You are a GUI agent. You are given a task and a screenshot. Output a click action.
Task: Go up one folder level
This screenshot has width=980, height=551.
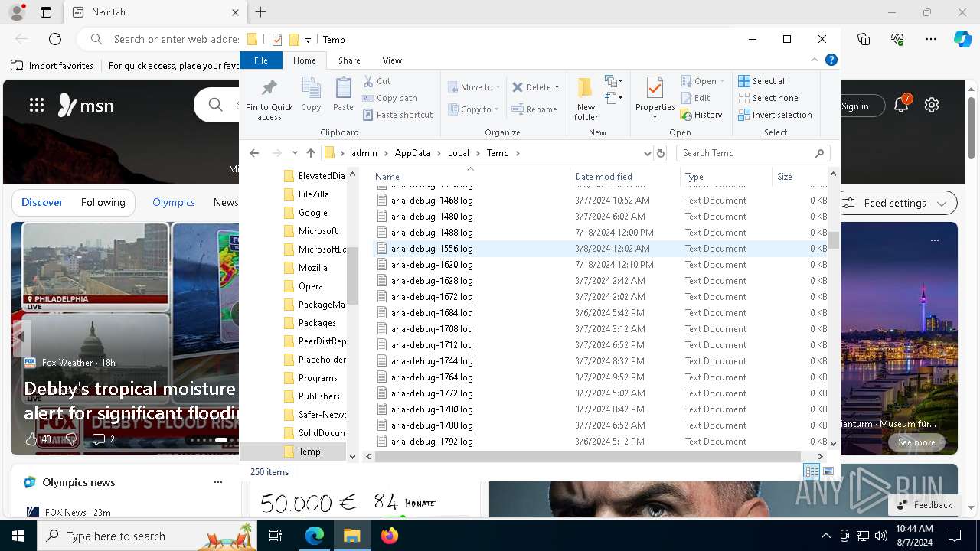point(310,153)
